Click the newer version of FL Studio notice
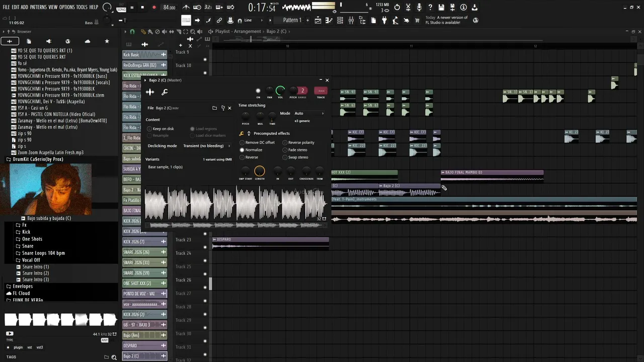644x362 pixels. coord(446,20)
